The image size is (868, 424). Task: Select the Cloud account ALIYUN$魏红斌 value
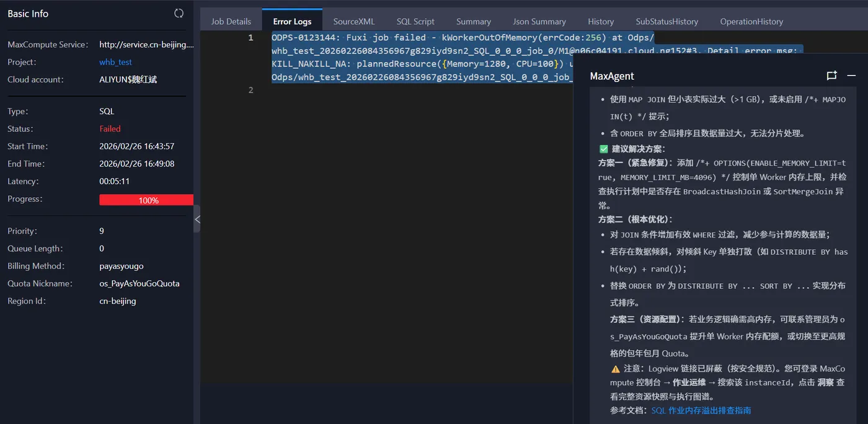(128, 79)
